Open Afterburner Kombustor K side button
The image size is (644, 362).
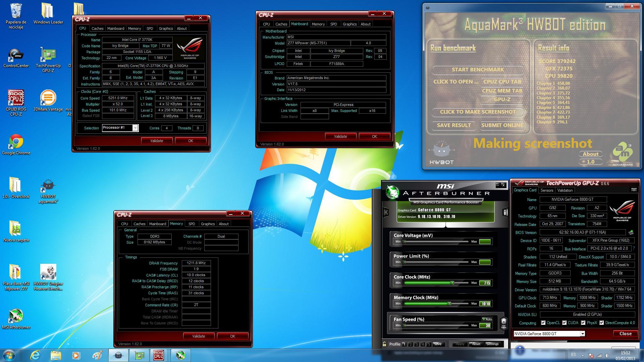pos(386,212)
